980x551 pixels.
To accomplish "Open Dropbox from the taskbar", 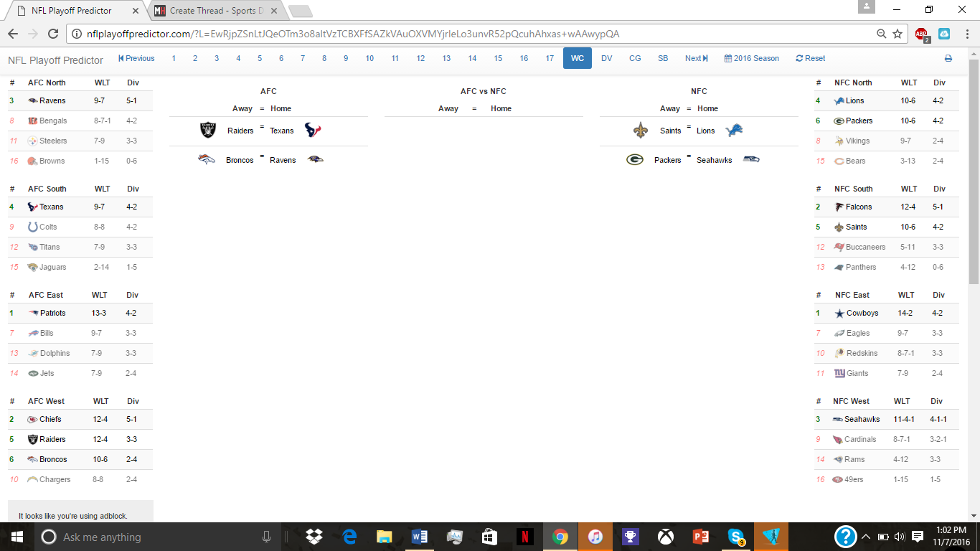I will point(314,537).
